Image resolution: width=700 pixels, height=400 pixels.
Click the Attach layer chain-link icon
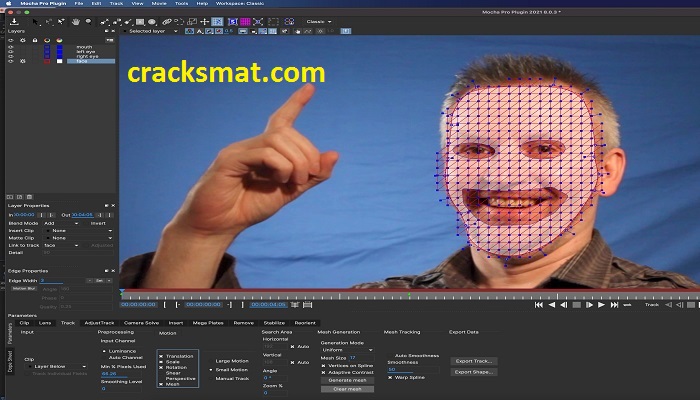(x=167, y=21)
